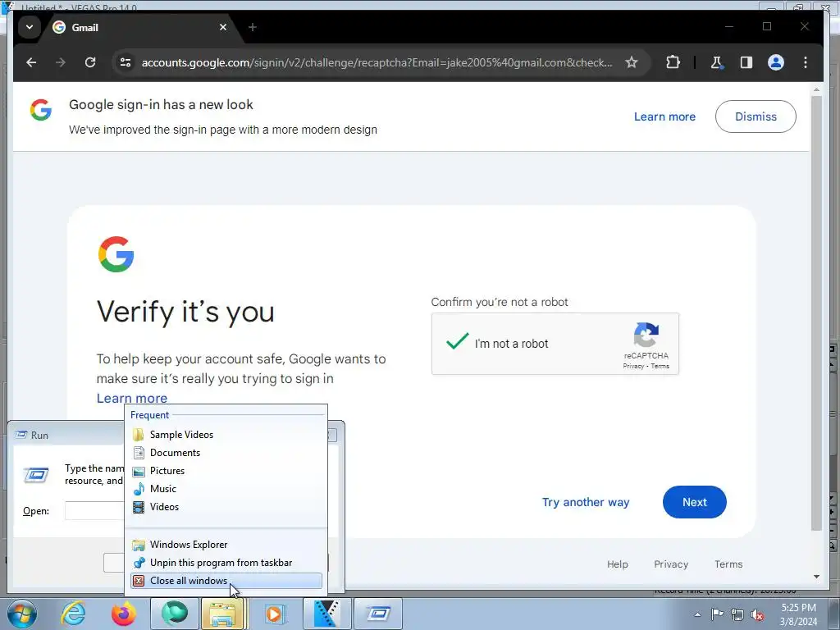Dismiss the new sign-in look banner
The image size is (840, 630).
756,116
